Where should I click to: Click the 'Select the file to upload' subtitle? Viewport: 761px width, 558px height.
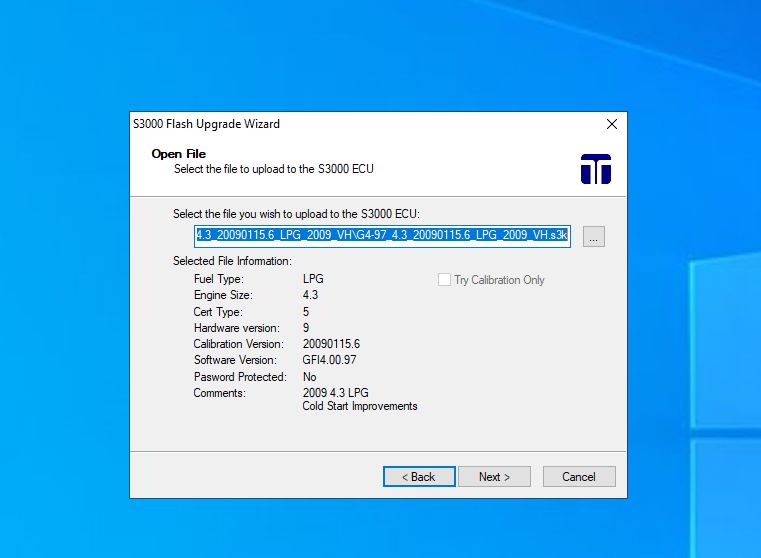(274, 169)
